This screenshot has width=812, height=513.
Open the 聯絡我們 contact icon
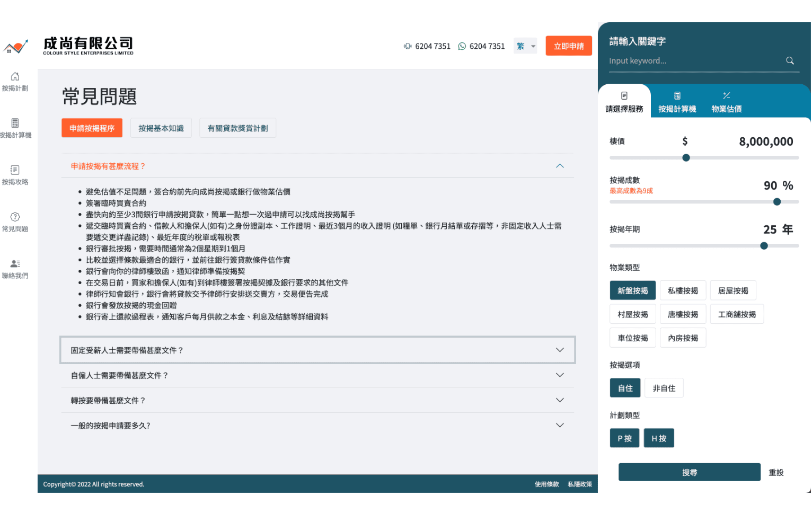point(15,263)
